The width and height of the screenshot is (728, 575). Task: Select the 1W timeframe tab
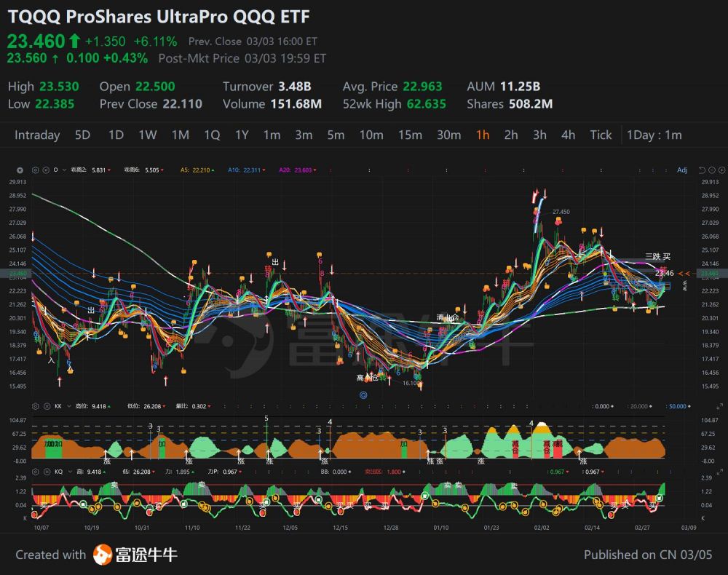click(148, 135)
